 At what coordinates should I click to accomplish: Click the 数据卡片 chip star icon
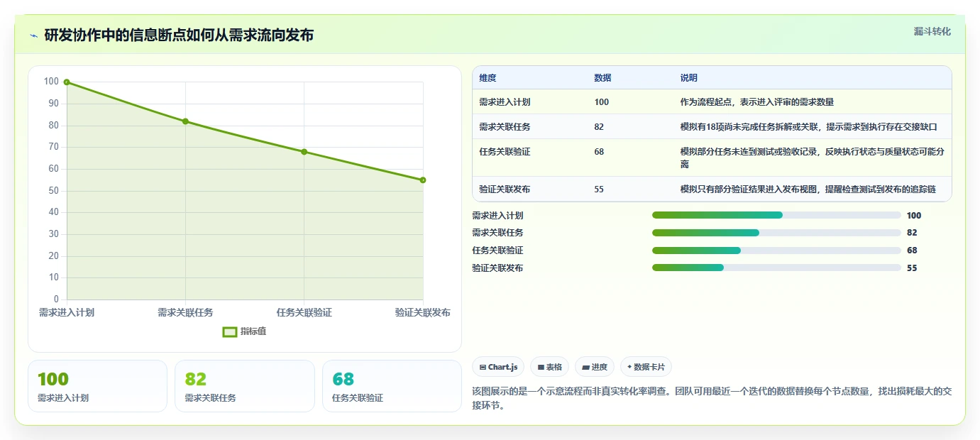629,367
